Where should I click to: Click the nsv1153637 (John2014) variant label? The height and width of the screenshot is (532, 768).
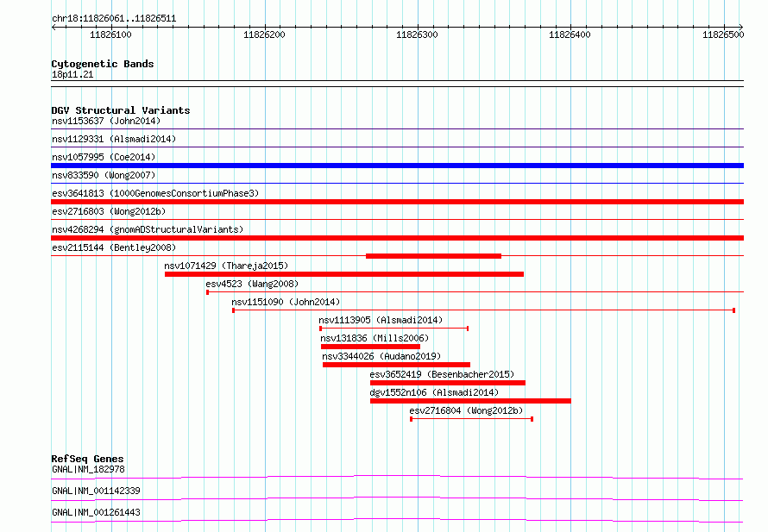tap(106, 121)
